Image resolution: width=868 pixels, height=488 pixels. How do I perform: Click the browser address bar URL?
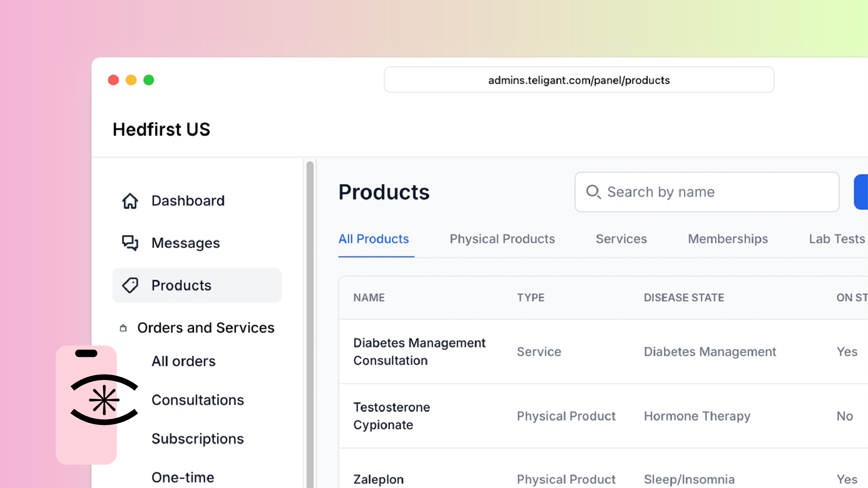[x=579, y=80]
